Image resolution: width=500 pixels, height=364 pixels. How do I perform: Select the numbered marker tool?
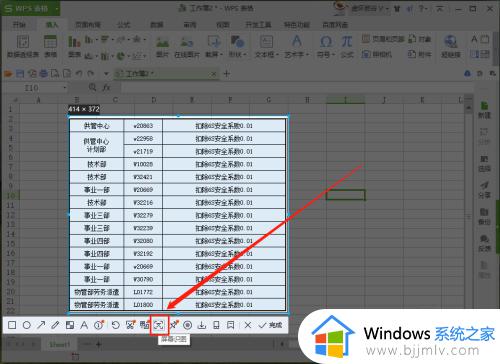pyautogui.click(x=99, y=325)
